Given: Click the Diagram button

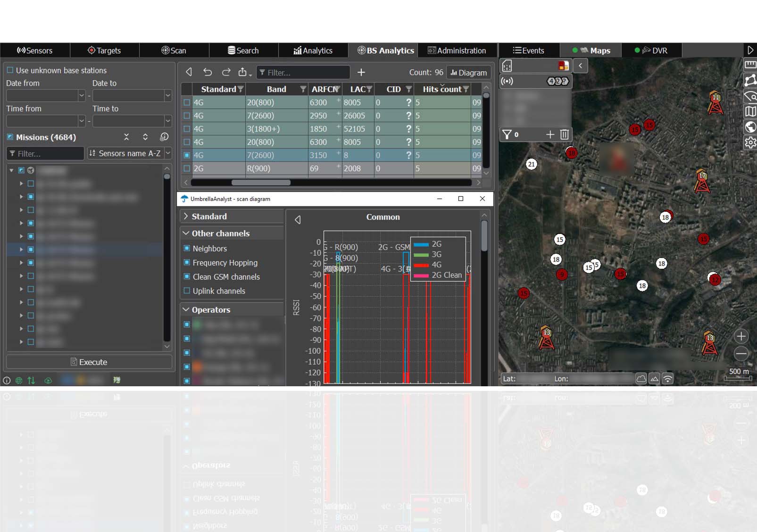Looking at the screenshot, I should (468, 73).
